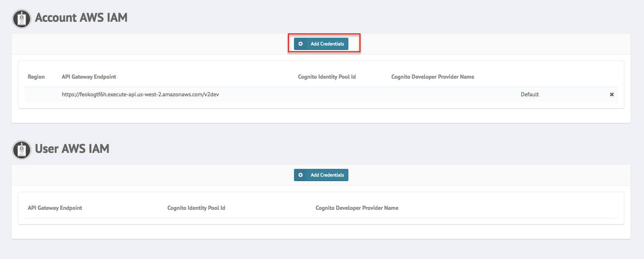The width and height of the screenshot is (644, 259).
Task: Click the Default label in the credential row
Action: pos(530,94)
